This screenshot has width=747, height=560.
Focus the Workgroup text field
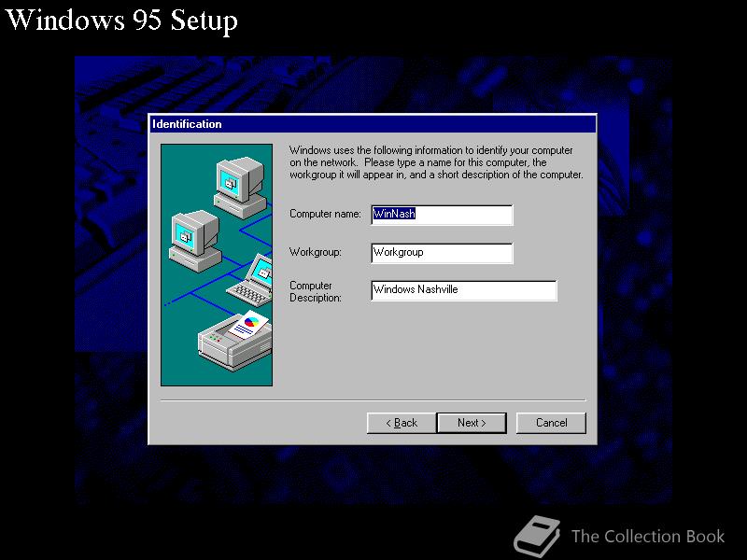(442, 253)
